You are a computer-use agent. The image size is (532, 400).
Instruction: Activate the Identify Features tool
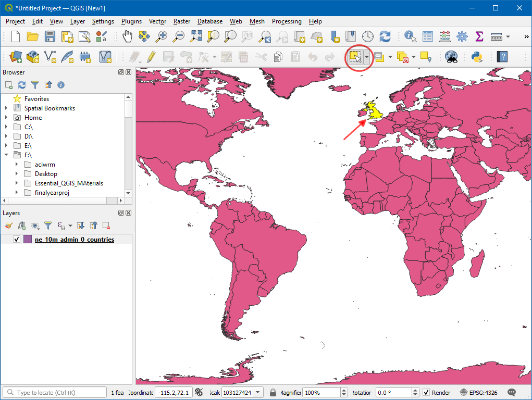point(411,36)
